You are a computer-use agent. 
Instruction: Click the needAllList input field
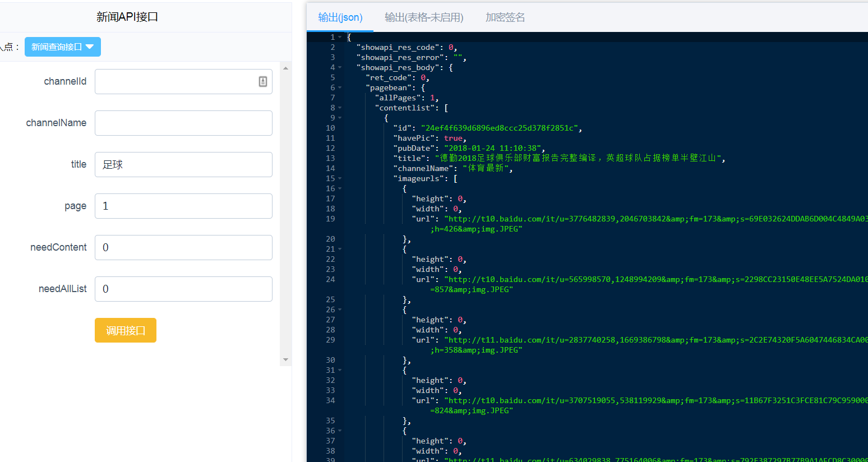click(x=183, y=289)
